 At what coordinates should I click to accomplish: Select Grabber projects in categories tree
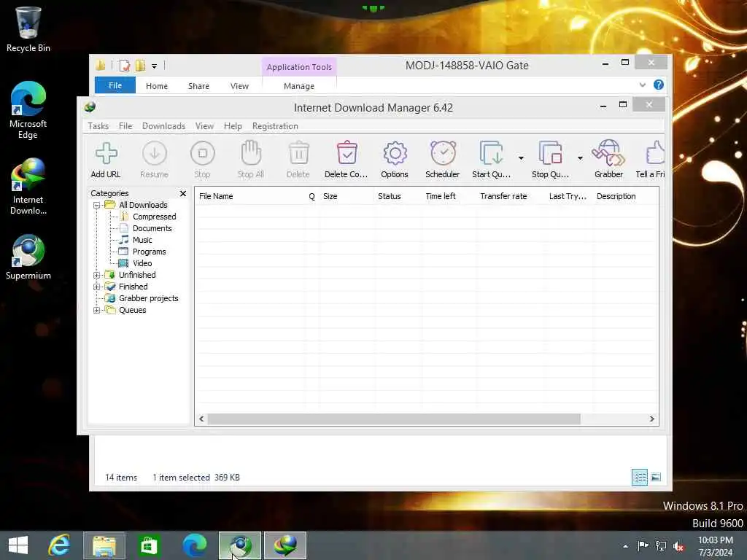click(x=149, y=298)
